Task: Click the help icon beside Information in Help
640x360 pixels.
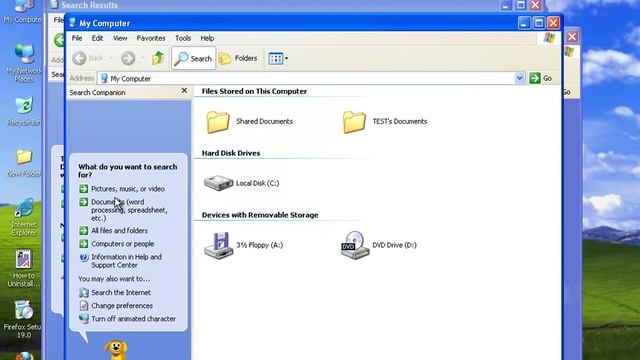Action: point(84,258)
